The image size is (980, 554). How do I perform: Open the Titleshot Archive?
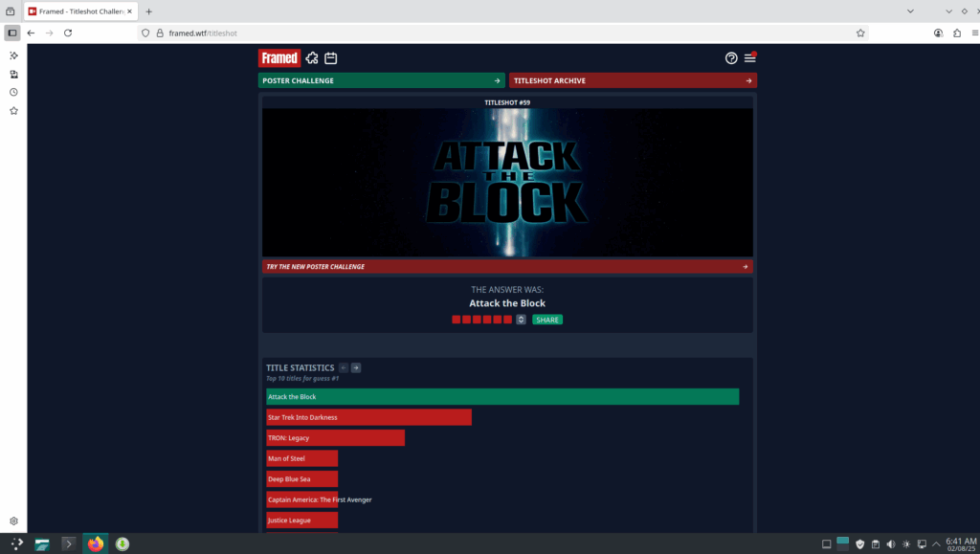coord(633,80)
